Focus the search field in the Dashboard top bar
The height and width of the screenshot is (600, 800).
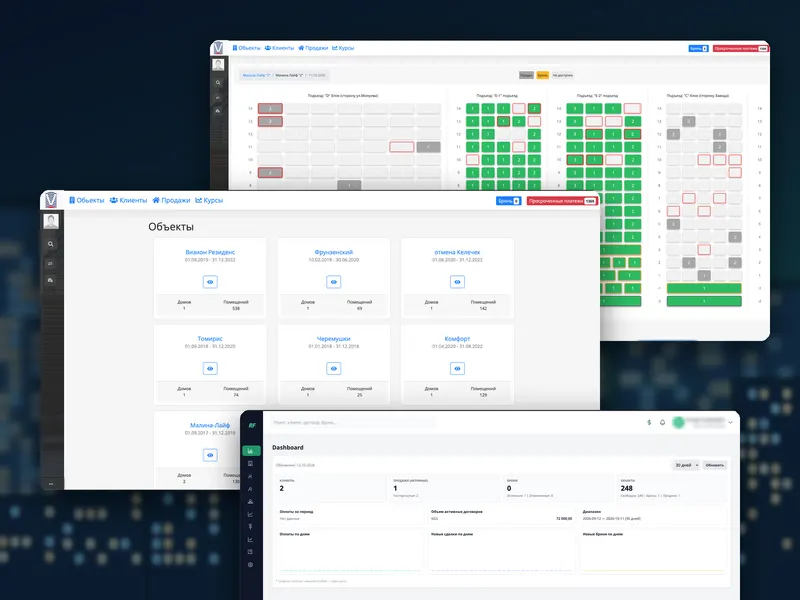[x=352, y=422]
